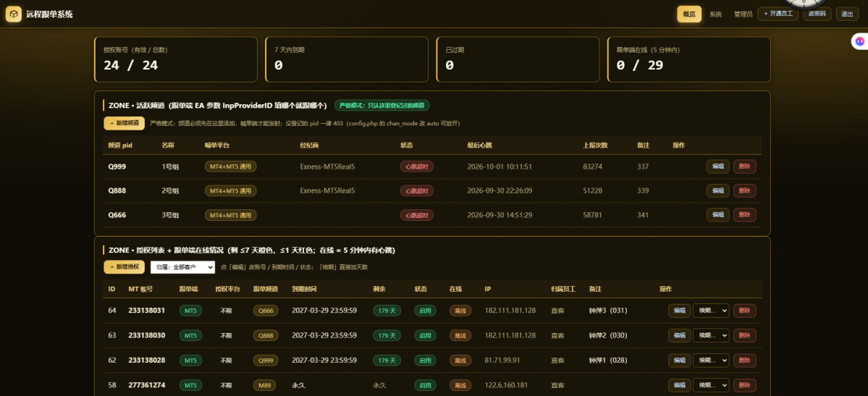
Task: Click note 钟萍3 (031)
Action: [x=608, y=311]
